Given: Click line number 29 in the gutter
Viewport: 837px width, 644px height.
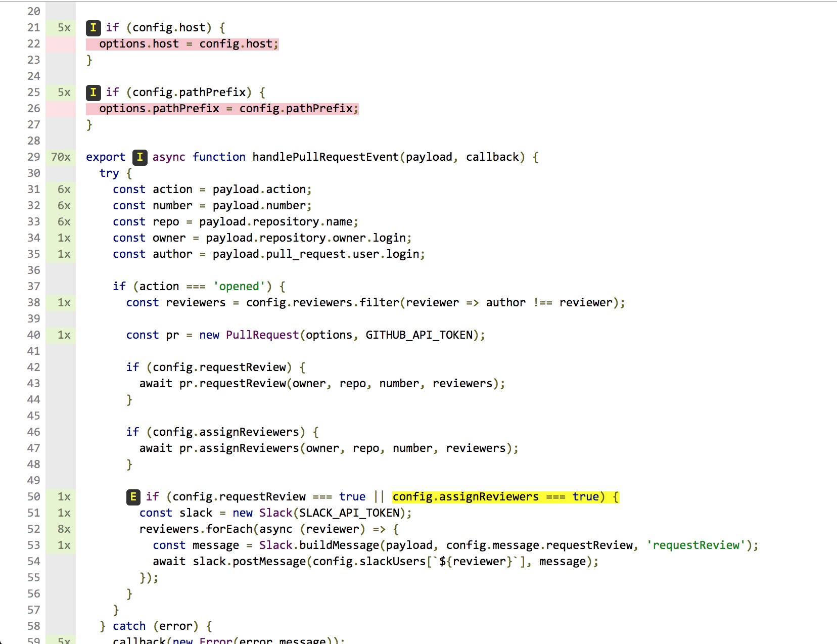Looking at the screenshot, I should pos(34,157).
